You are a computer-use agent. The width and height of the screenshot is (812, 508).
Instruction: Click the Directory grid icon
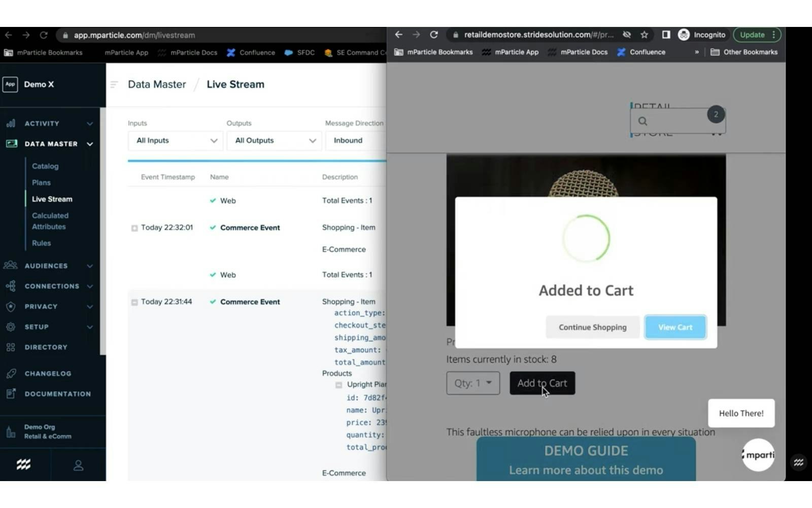point(11,347)
